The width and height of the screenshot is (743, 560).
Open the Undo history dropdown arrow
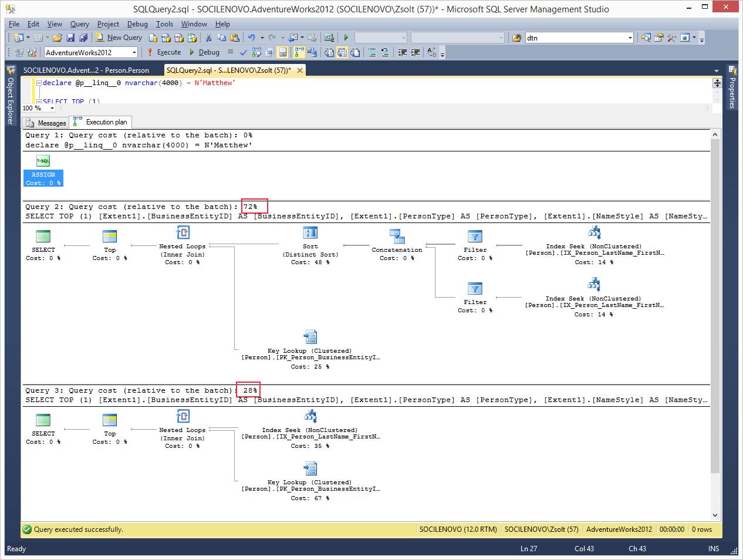coord(262,38)
